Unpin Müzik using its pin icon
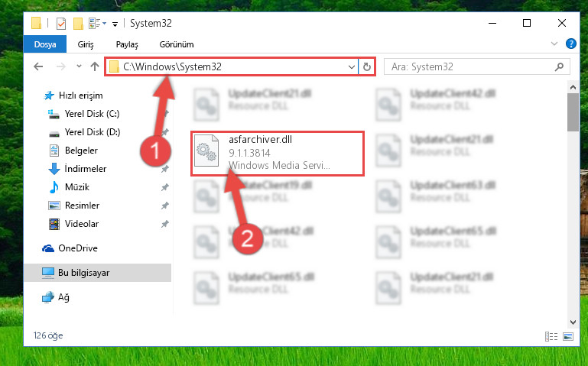The height and width of the screenshot is (366, 588). tap(164, 187)
